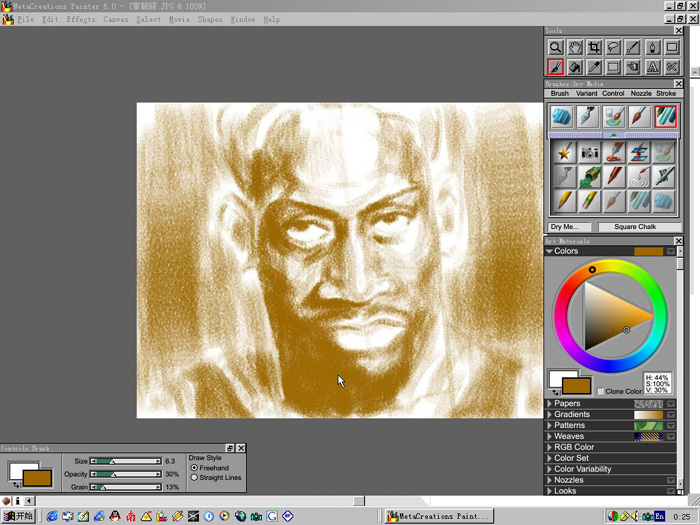Click the Patterns preview swatch
The height and width of the screenshot is (525, 700).
tap(648, 425)
